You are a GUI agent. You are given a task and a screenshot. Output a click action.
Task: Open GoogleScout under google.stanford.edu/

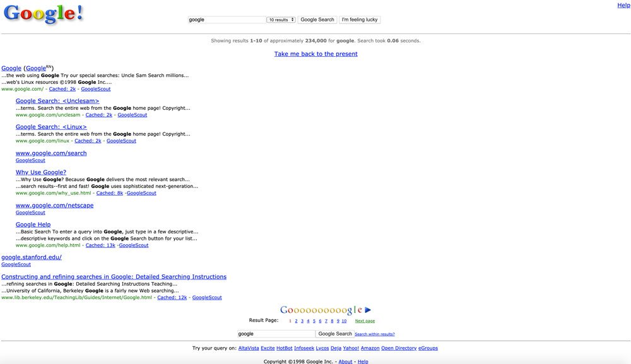click(x=16, y=265)
